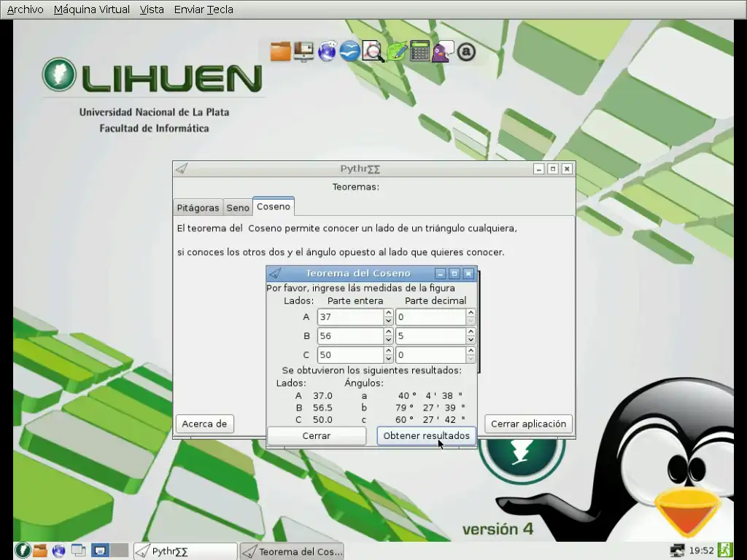
Task: Decrease side C integer part with down arrow
Action: [388, 359]
